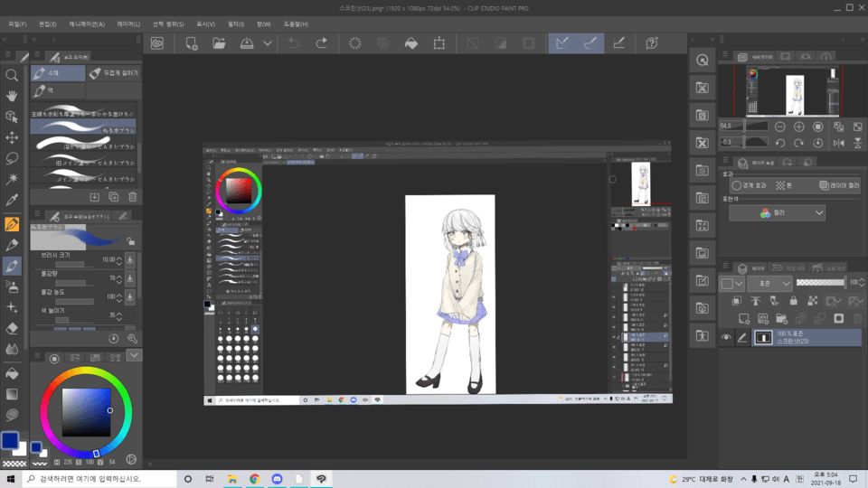Click the Clear (starburst) toolbar icon
Screen dimensions: 868x488
click(354, 43)
